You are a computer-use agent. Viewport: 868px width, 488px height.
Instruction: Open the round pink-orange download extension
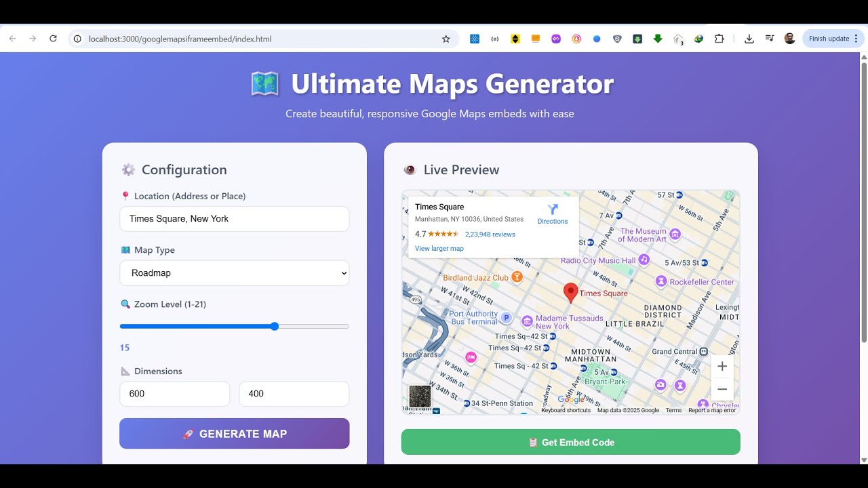[576, 39]
